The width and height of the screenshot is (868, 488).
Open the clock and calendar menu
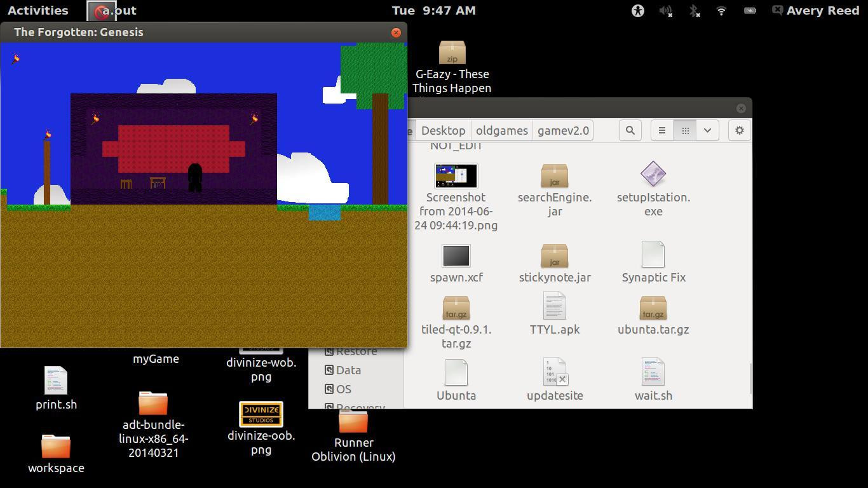click(433, 10)
